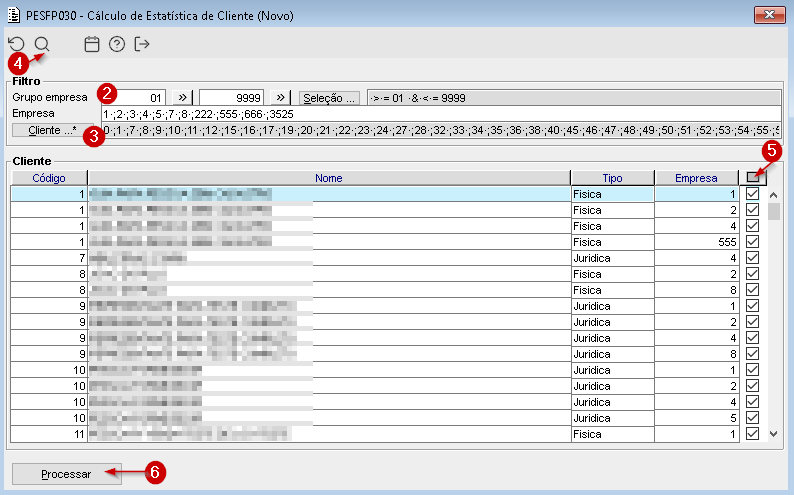
Task: Click the Processar button
Action: pyautogui.click(x=67, y=474)
